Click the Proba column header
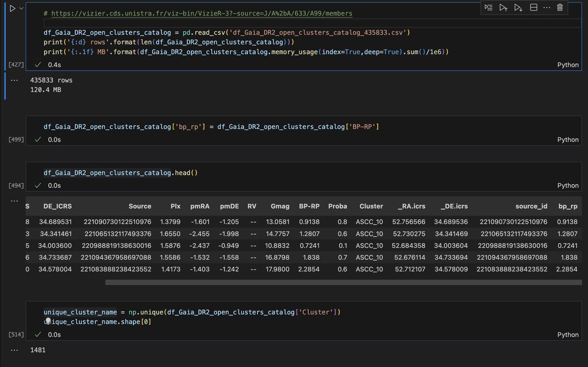Image resolution: width=588 pixels, height=367 pixels. pyautogui.click(x=338, y=206)
